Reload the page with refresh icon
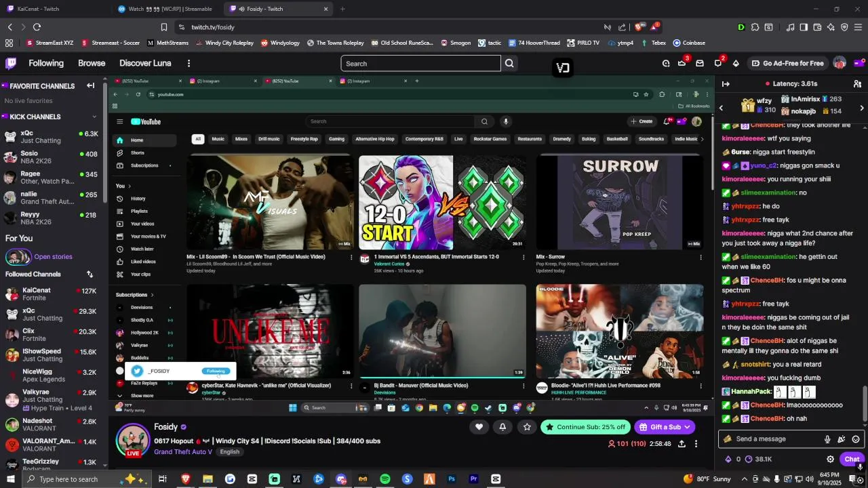 [x=37, y=27]
